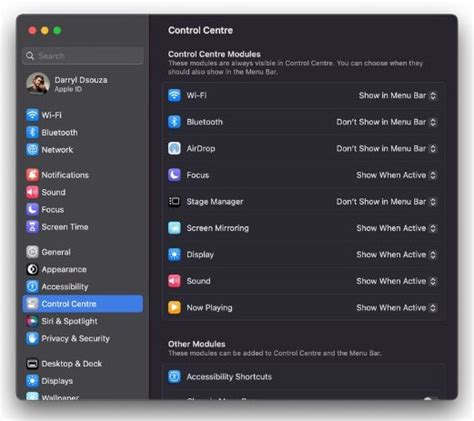Select Screen Time in the sidebar
The height and width of the screenshot is (421, 474).
point(83,227)
